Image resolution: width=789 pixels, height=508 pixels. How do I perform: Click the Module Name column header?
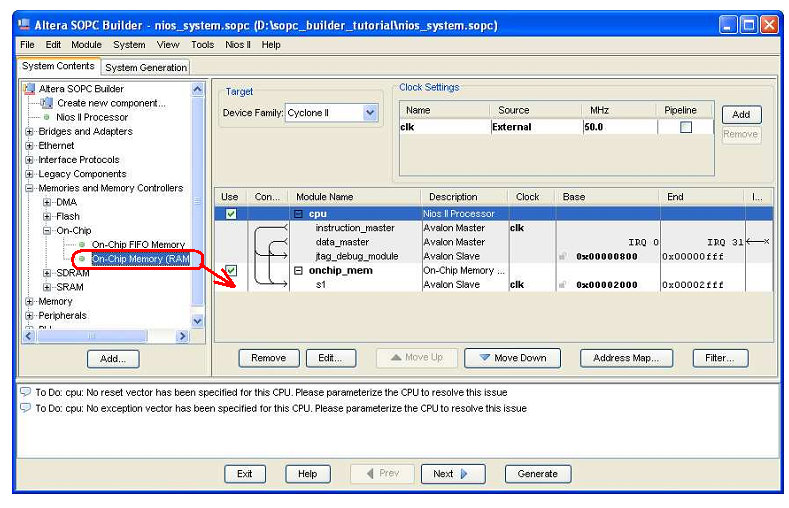click(355, 197)
